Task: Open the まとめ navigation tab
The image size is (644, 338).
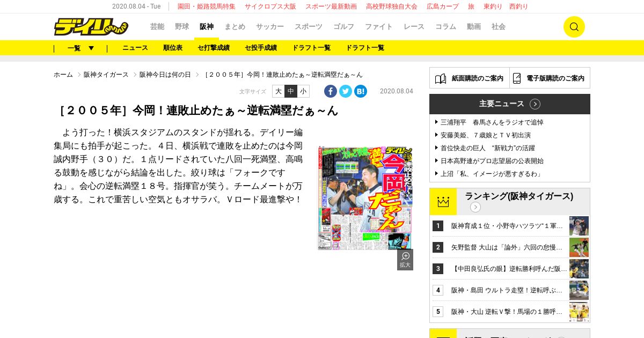Action: pos(235,27)
